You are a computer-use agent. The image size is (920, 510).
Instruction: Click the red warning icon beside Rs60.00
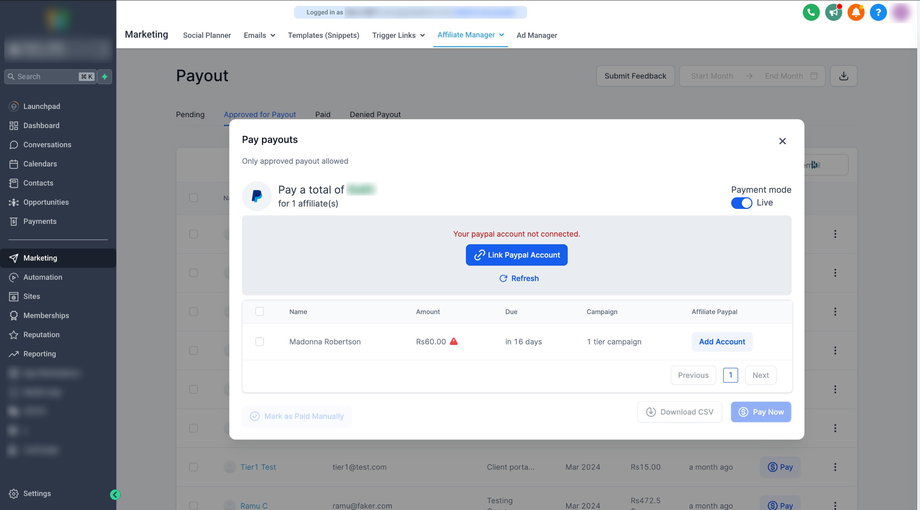coord(454,342)
